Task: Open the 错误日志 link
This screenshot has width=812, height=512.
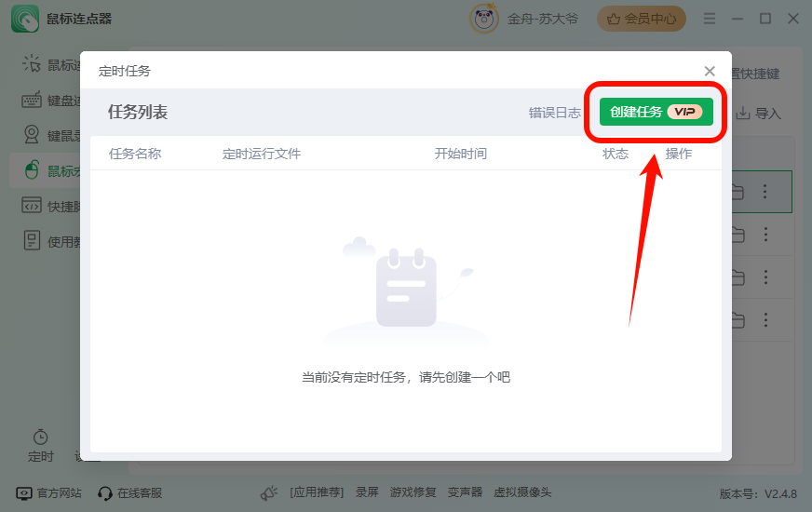Action: pyautogui.click(x=555, y=113)
